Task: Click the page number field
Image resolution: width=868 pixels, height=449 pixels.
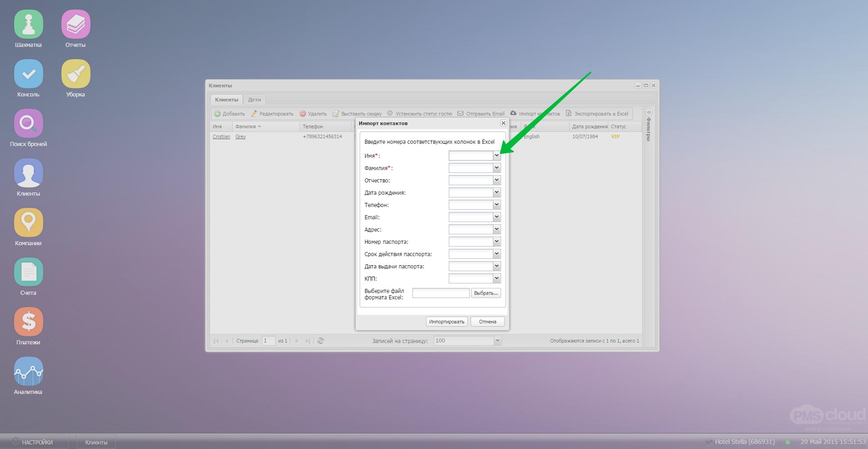Action: pos(268,341)
